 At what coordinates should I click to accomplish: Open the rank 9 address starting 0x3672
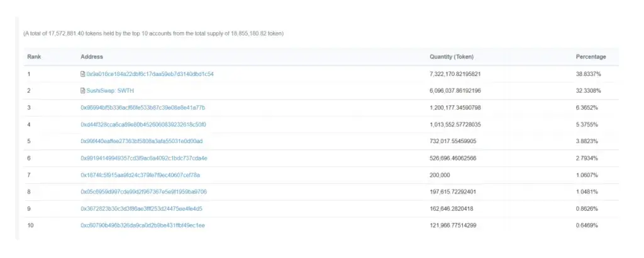142,209
